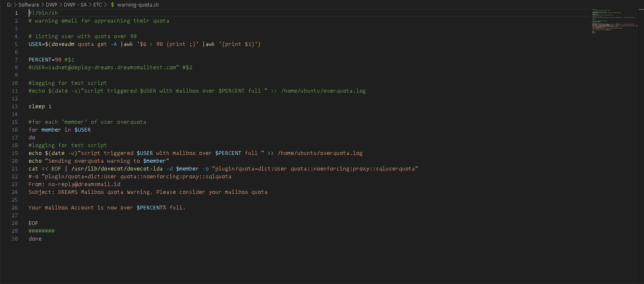Click the warning-quota.sh breadcrumb file name
The width and height of the screenshot is (644, 284).
point(138,5)
